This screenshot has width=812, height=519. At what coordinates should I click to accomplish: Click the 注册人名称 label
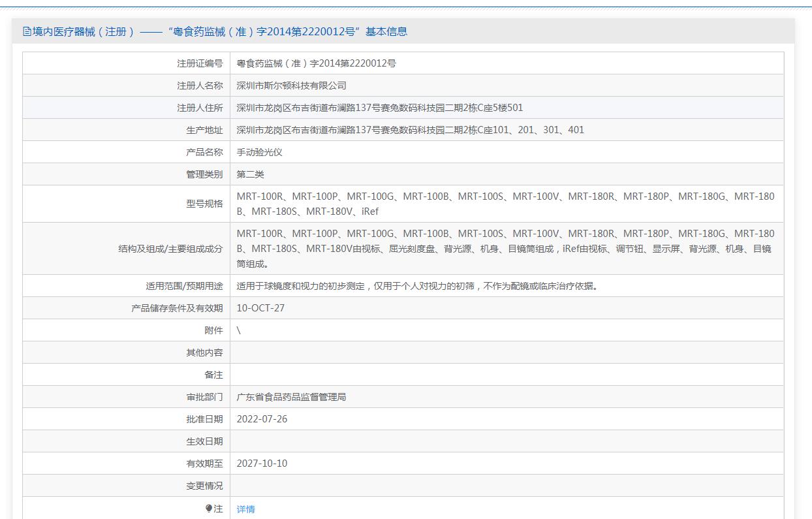point(200,86)
